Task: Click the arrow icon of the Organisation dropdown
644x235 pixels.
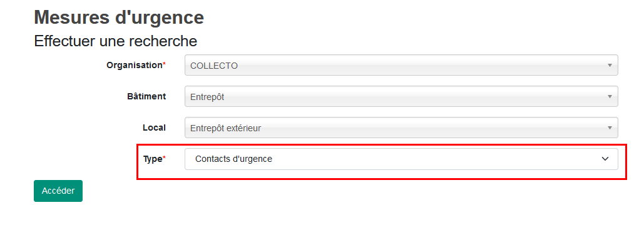Action: 610,65
